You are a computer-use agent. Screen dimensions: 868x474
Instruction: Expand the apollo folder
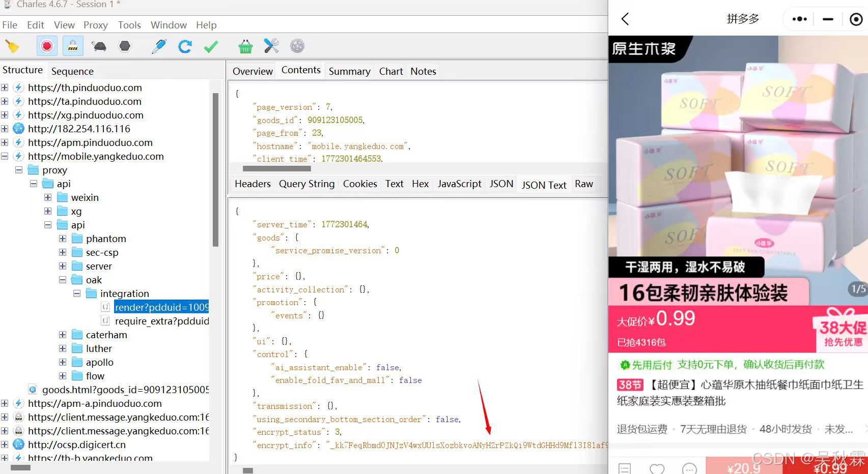(63, 362)
